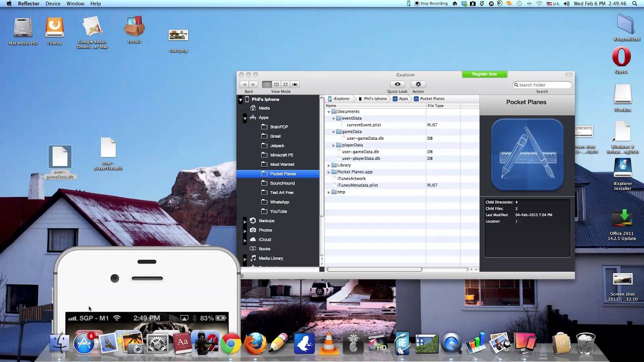Collapse the Documents folder triangle
This screenshot has width=644, height=362.
[x=329, y=112]
